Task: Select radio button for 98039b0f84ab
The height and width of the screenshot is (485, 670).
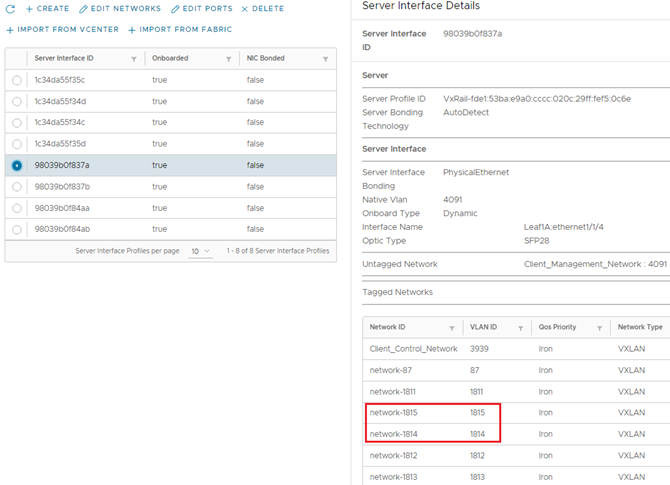Action: point(17,230)
